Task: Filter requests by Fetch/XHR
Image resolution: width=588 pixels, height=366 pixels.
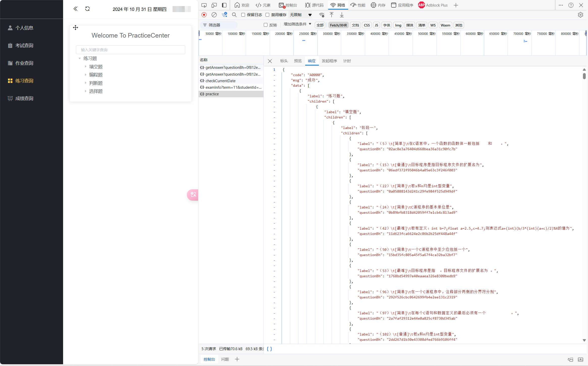Action: coord(338,25)
